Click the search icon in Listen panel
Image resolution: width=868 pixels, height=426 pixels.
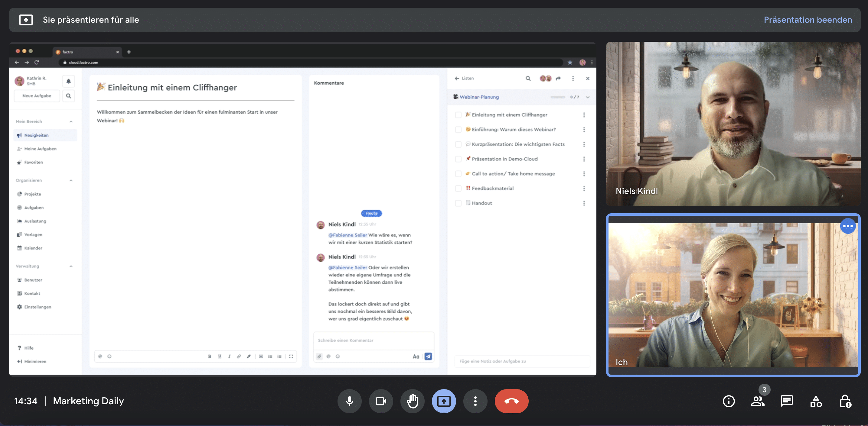[528, 79]
